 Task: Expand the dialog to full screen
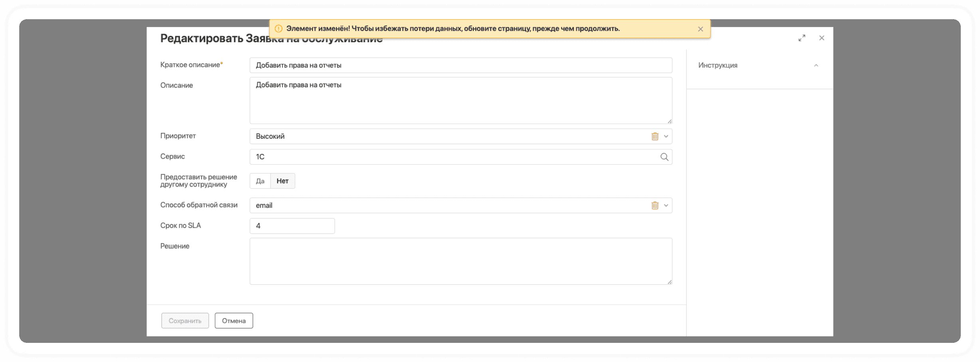pos(802,38)
